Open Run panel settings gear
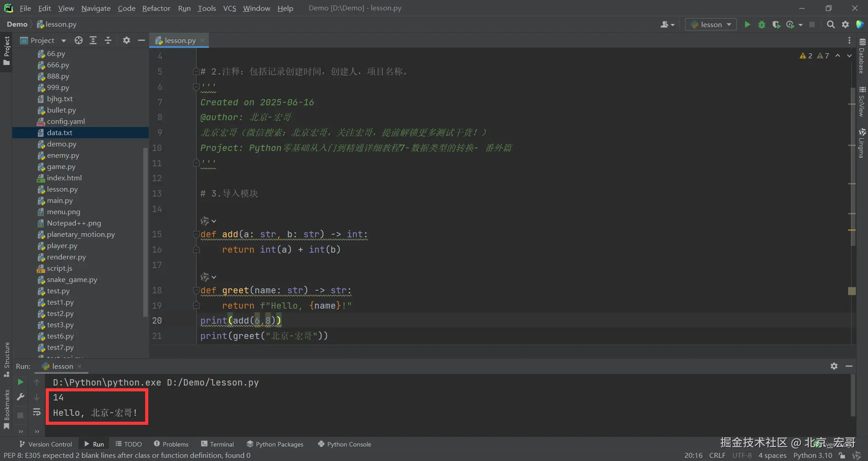The image size is (868, 461). coord(834,366)
